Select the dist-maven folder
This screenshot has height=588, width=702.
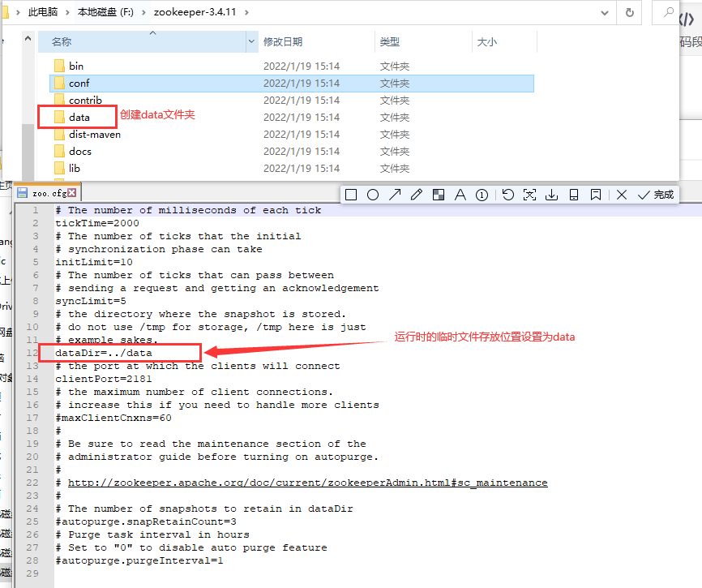click(x=95, y=135)
